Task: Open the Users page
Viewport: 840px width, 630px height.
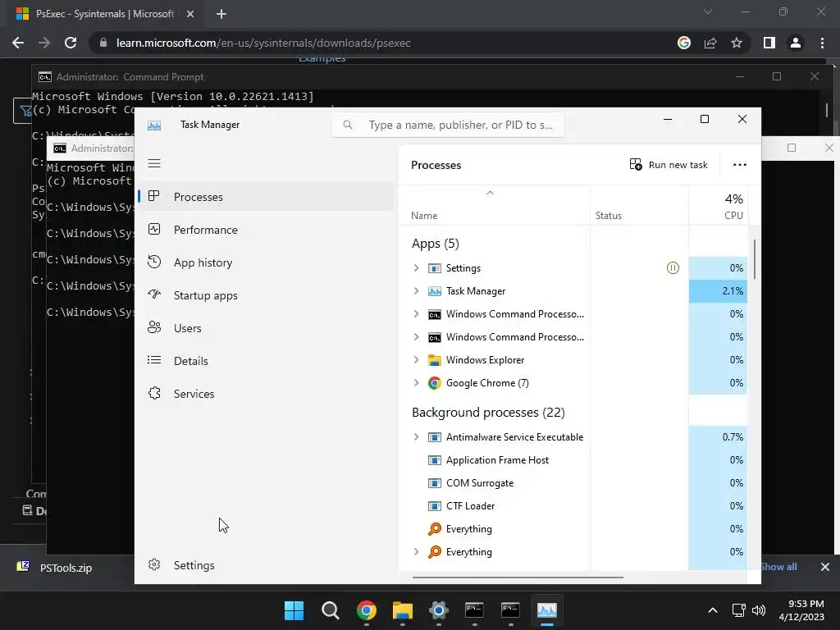Action: pos(266,328)
